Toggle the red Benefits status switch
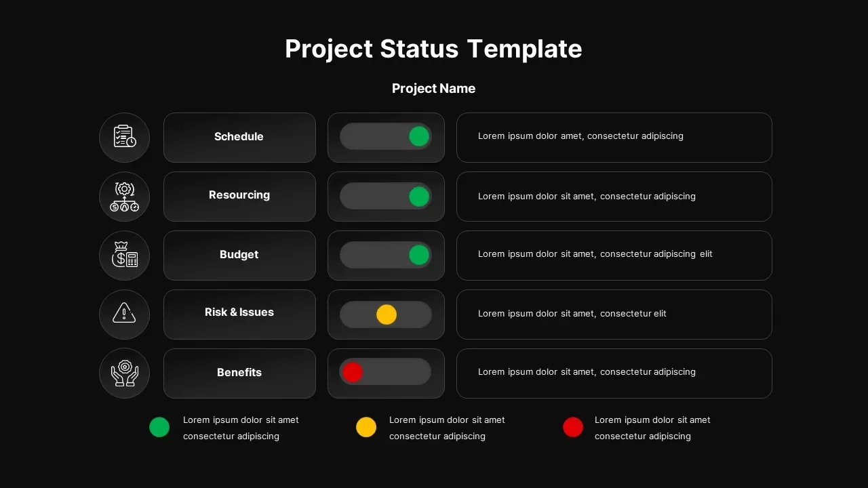 point(385,372)
